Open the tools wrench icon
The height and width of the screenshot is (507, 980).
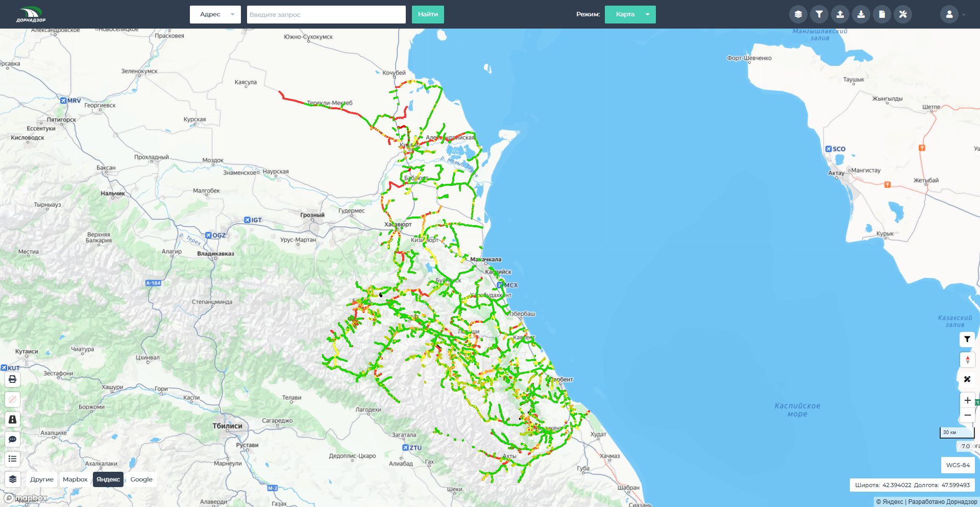(x=903, y=14)
